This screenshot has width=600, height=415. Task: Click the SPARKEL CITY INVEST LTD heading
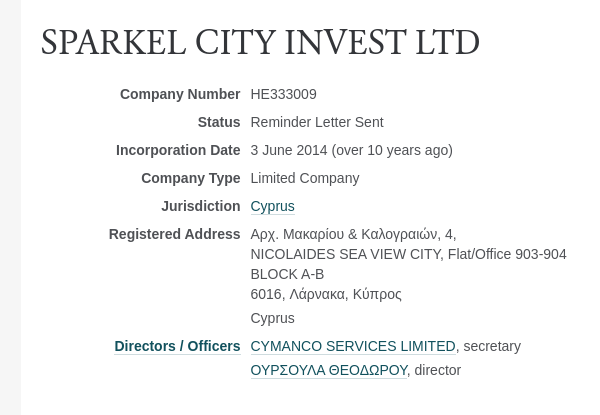[260, 43]
